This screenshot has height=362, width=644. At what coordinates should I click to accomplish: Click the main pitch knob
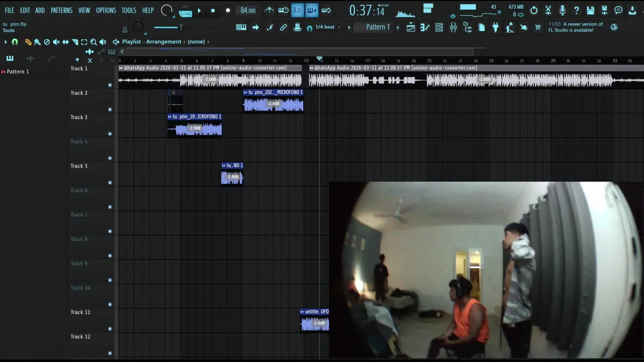point(139,28)
